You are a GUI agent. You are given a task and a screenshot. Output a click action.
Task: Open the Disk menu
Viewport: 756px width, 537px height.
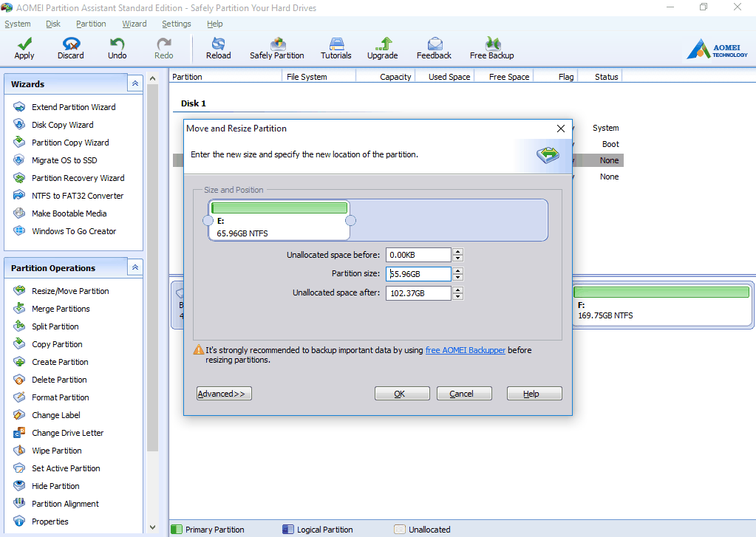(53, 24)
